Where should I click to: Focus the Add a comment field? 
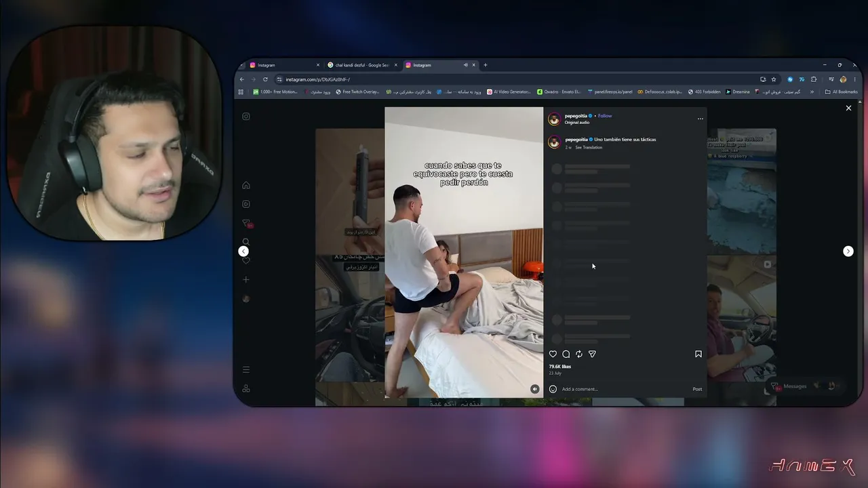[624, 389]
